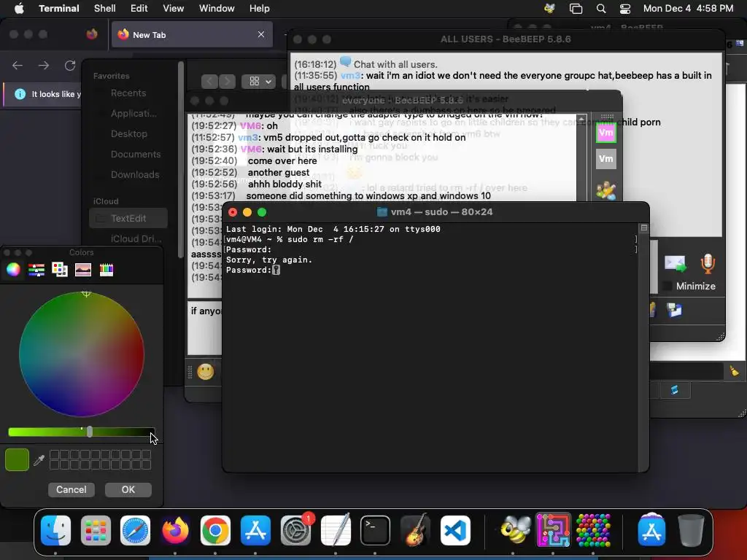Click Finder forward navigation button
Screen dimensions: 747x560
228,82
